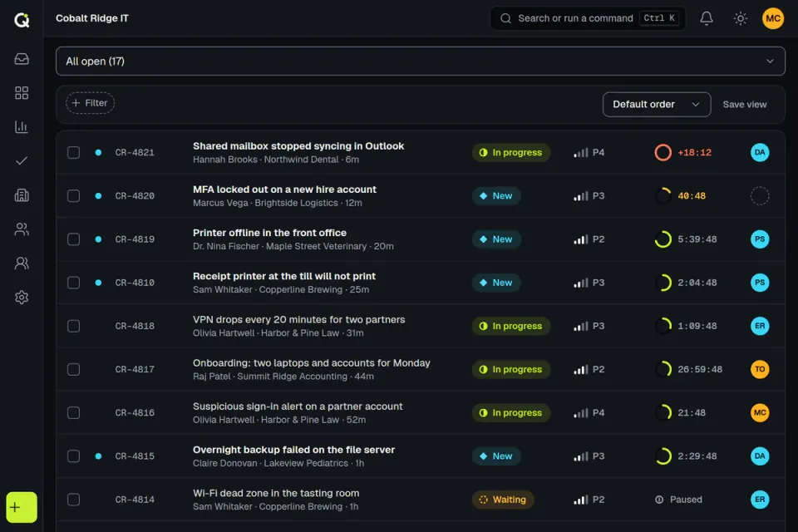Expand the All open (17) view dropdown
Image resolution: width=798 pixels, height=532 pixels.
(x=421, y=61)
